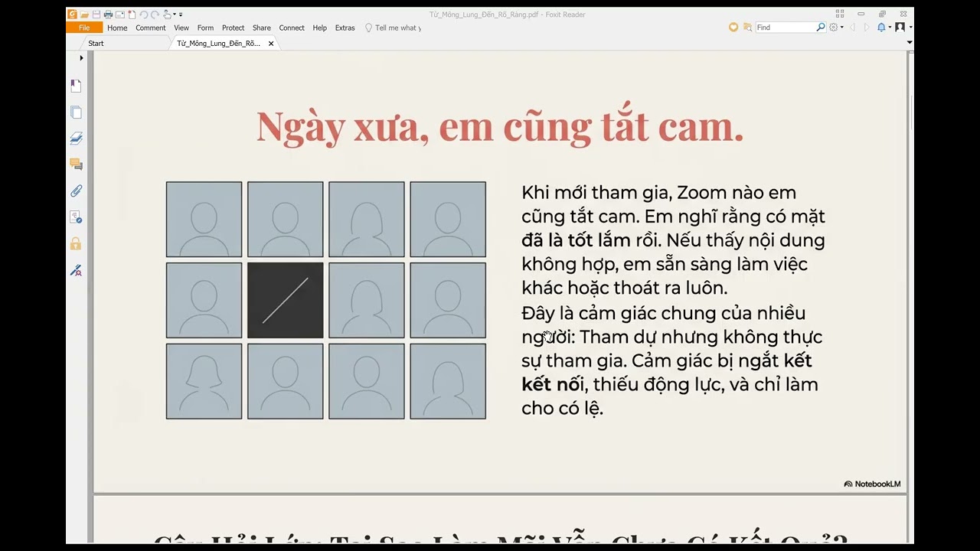Switch to the Home ribbon tab
The image size is (980, 551).
click(x=117, y=28)
